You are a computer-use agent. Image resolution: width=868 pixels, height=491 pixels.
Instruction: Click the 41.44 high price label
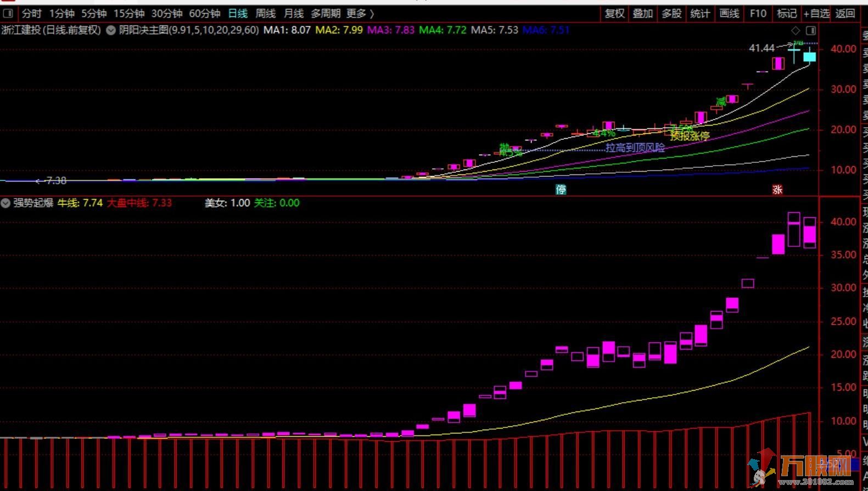click(761, 48)
